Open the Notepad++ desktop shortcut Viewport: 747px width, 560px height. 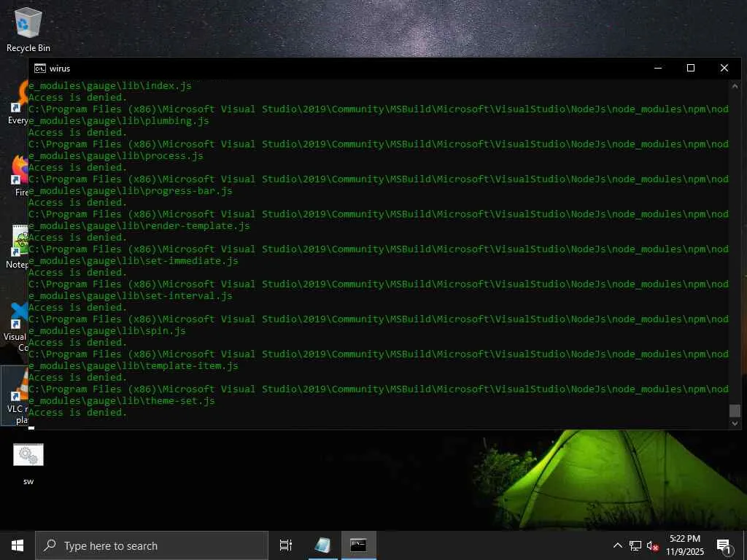coord(18,246)
